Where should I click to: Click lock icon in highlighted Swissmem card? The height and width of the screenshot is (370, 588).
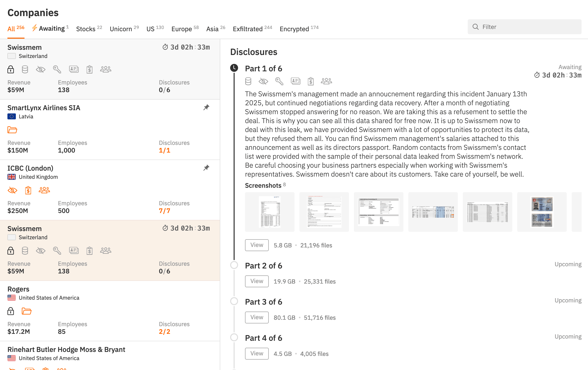pos(11,251)
